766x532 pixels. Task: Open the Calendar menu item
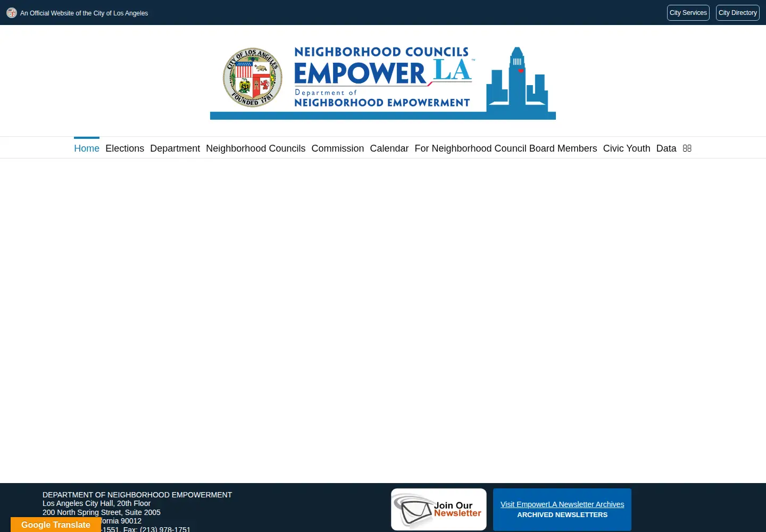[x=389, y=148]
